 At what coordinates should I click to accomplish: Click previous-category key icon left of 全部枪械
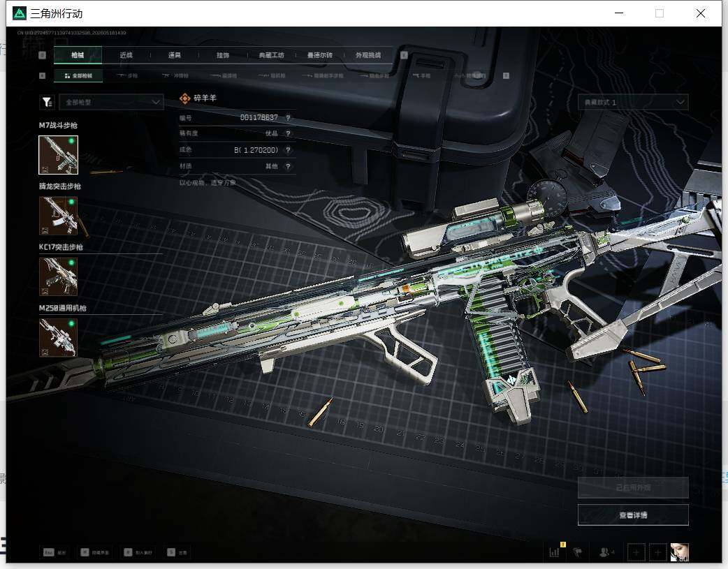pos(42,75)
